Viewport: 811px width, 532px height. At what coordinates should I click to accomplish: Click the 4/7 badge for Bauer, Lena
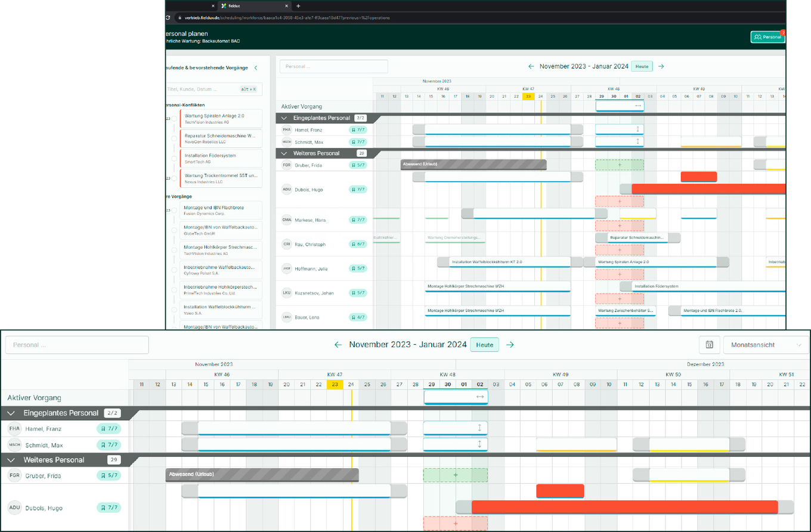point(358,317)
